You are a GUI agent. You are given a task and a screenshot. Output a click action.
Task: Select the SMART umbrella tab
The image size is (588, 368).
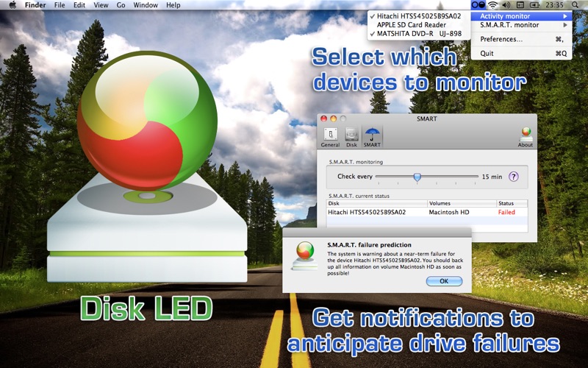372,137
